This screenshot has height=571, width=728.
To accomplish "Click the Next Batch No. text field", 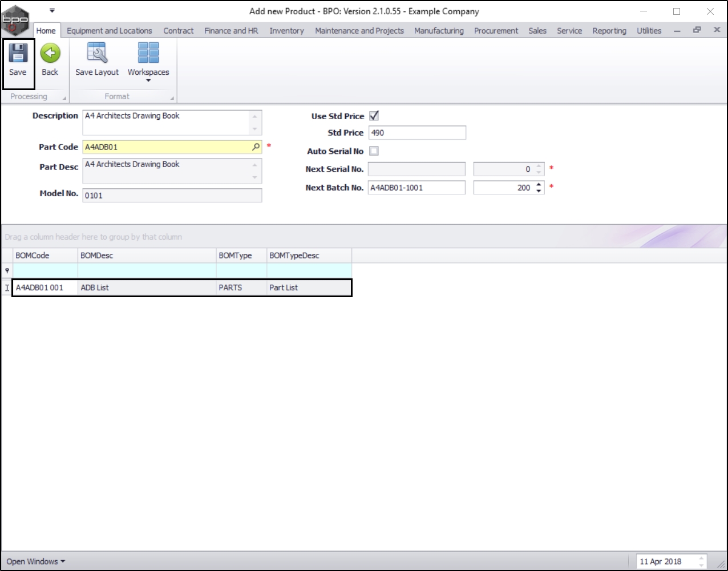I will (416, 188).
